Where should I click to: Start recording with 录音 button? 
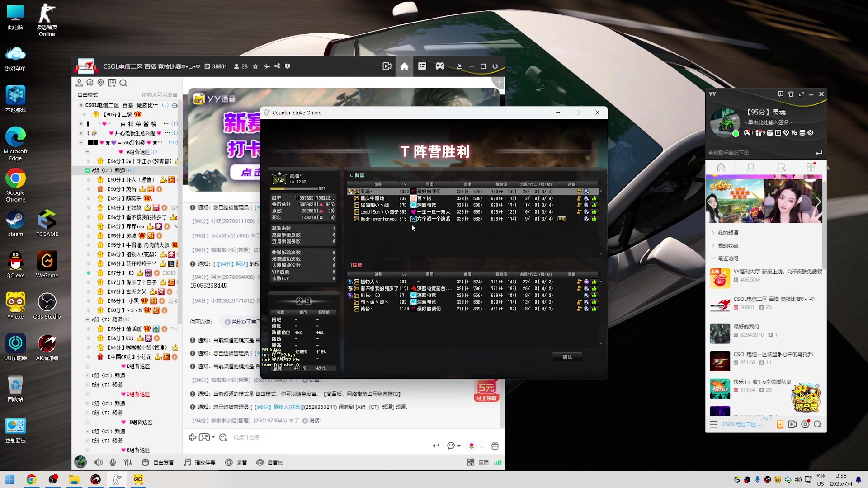point(236,462)
